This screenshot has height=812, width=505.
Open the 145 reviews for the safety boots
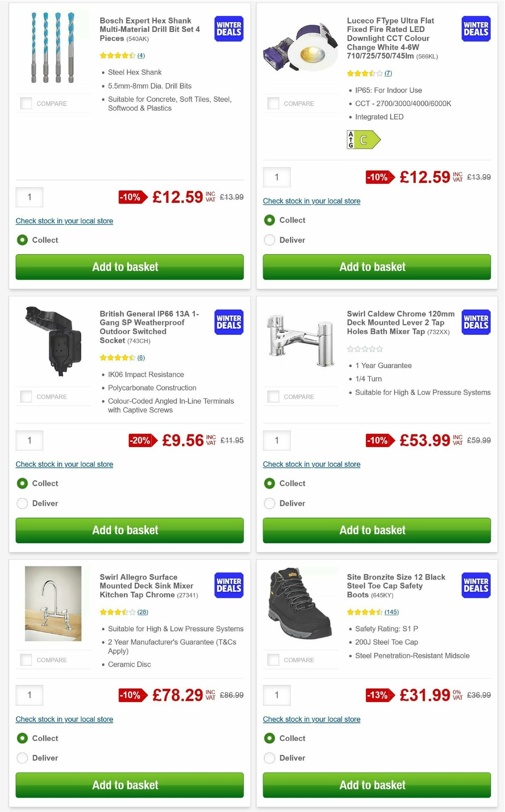(x=391, y=612)
